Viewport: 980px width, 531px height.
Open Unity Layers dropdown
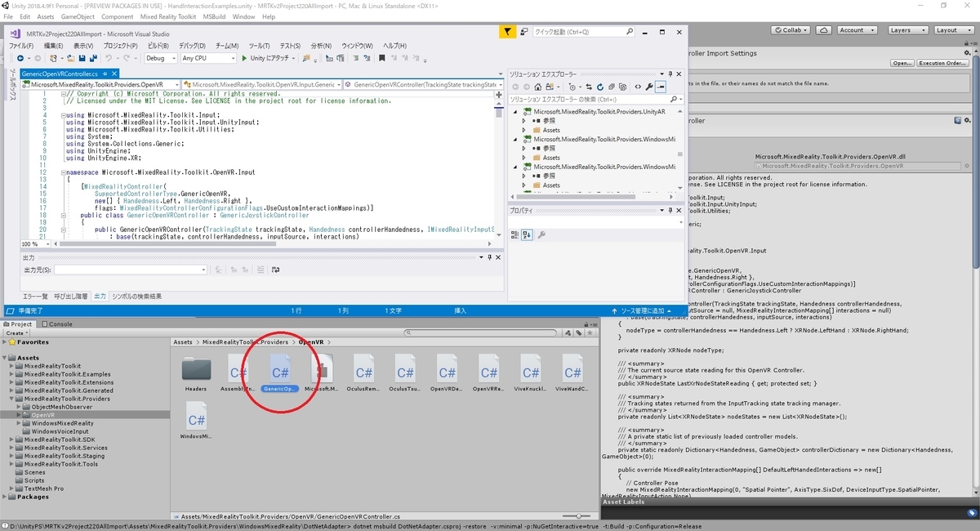[908, 30]
